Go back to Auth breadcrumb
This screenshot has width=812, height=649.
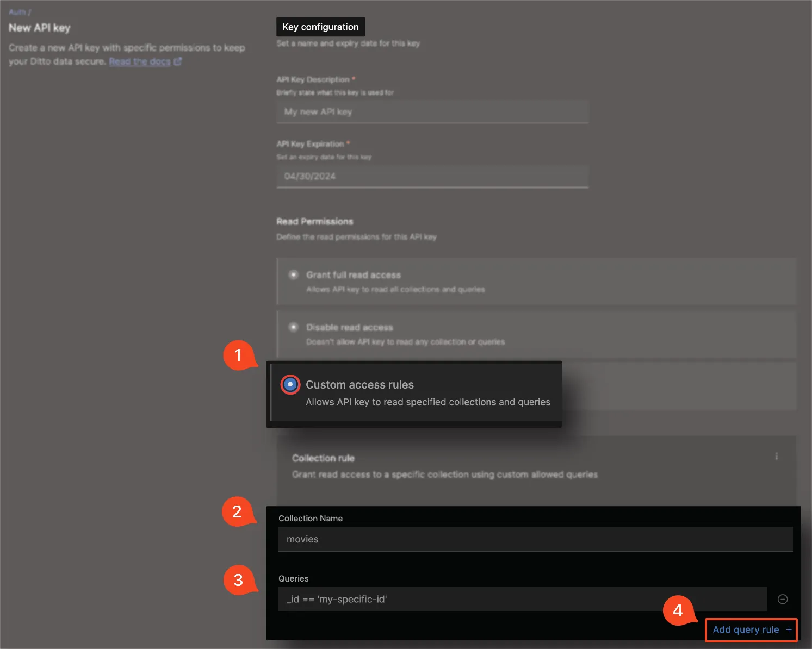(x=17, y=12)
